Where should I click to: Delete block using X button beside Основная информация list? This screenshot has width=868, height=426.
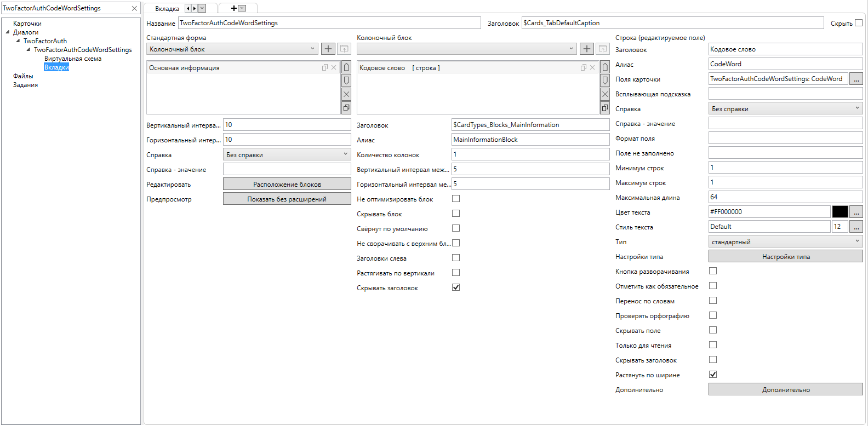click(346, 94)
